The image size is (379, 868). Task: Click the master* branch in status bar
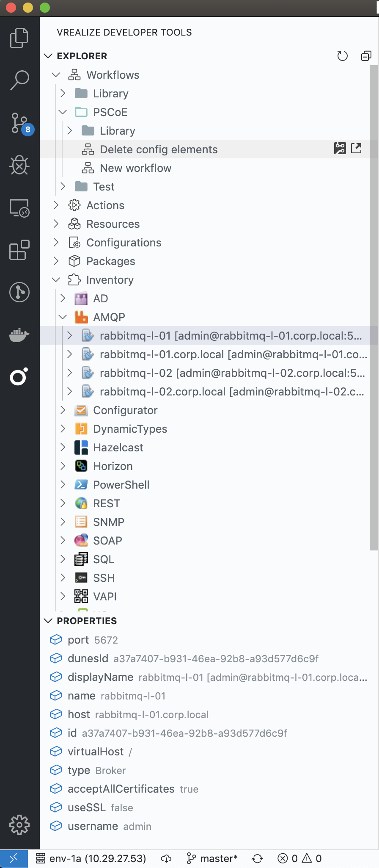pyautogui.click(x=212, y=859)
